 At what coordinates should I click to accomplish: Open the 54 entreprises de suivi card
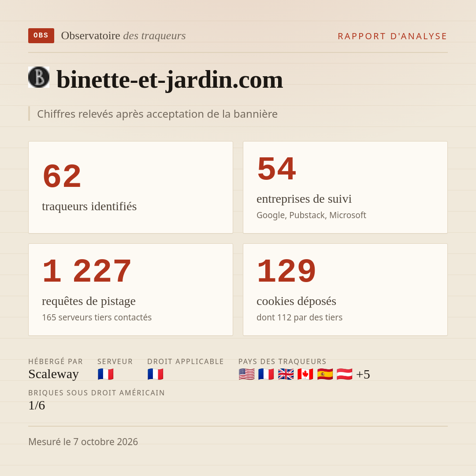(x=345, y=187)
